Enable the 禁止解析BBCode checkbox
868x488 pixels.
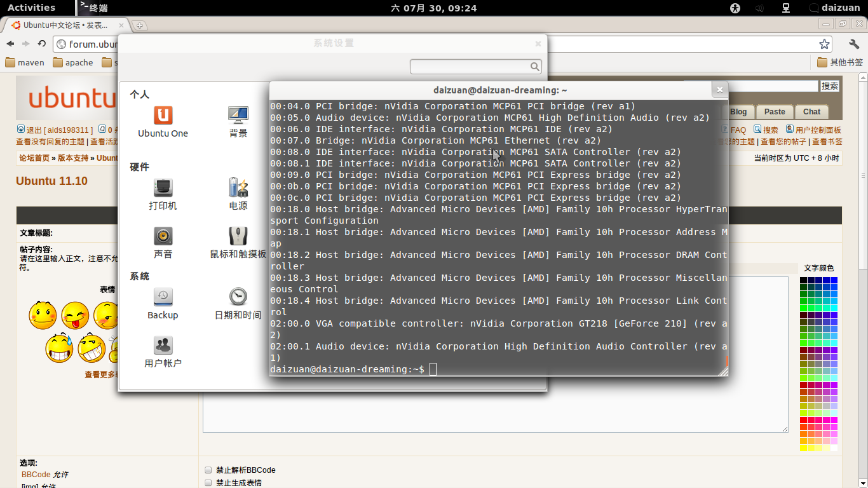[208, 470]
